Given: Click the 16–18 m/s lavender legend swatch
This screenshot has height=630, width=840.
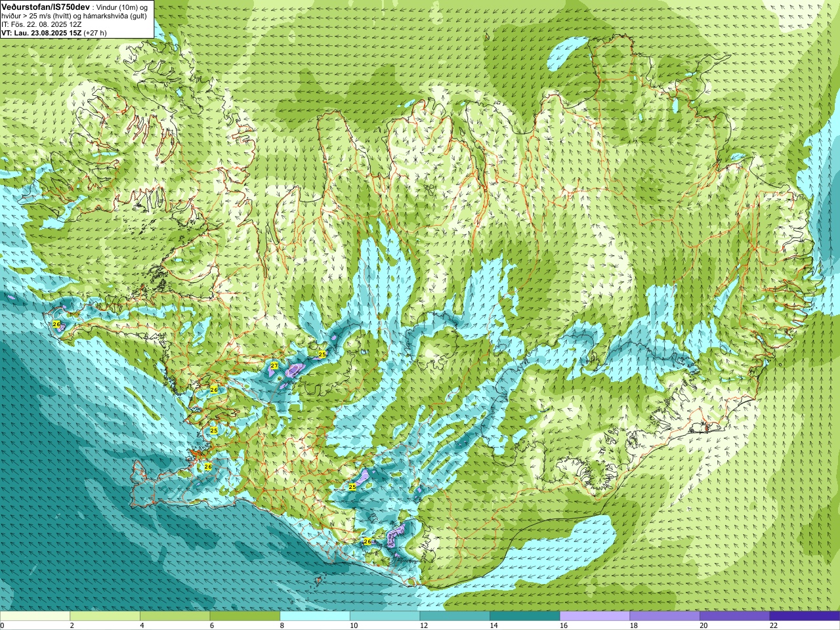Looking at the screenshot, I should [x=595, y=616].
